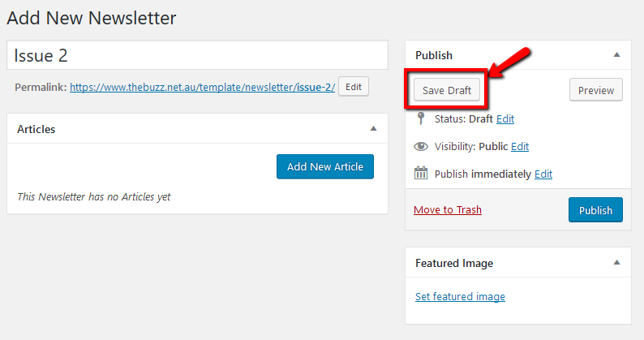Image resolution: width=644 pixels, height=340 pixels.
Task: Hit the blue Publish button
Action: [595, 210]
